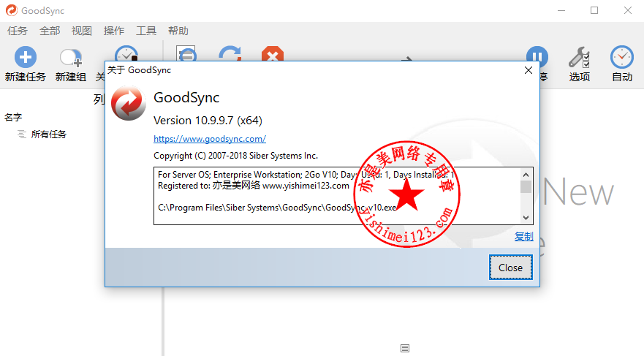Click scroll-down arrow in license info box
This screenshot has width=644, height=356.
(x=526, y=218)
